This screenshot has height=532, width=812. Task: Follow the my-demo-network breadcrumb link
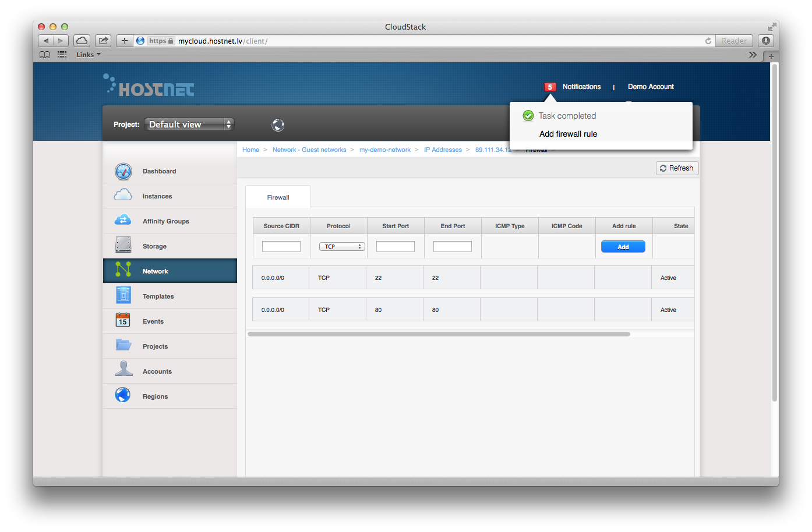(x=384, y=150)
